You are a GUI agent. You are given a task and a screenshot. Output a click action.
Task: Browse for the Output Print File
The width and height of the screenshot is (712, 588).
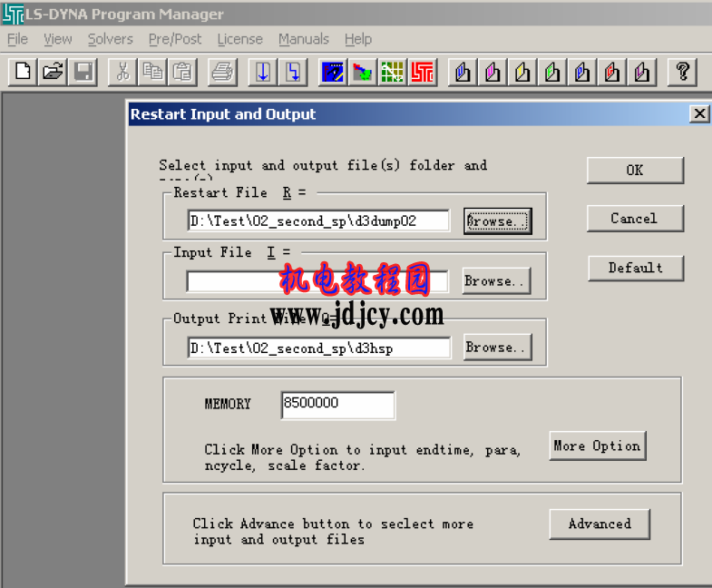(498, 348)
